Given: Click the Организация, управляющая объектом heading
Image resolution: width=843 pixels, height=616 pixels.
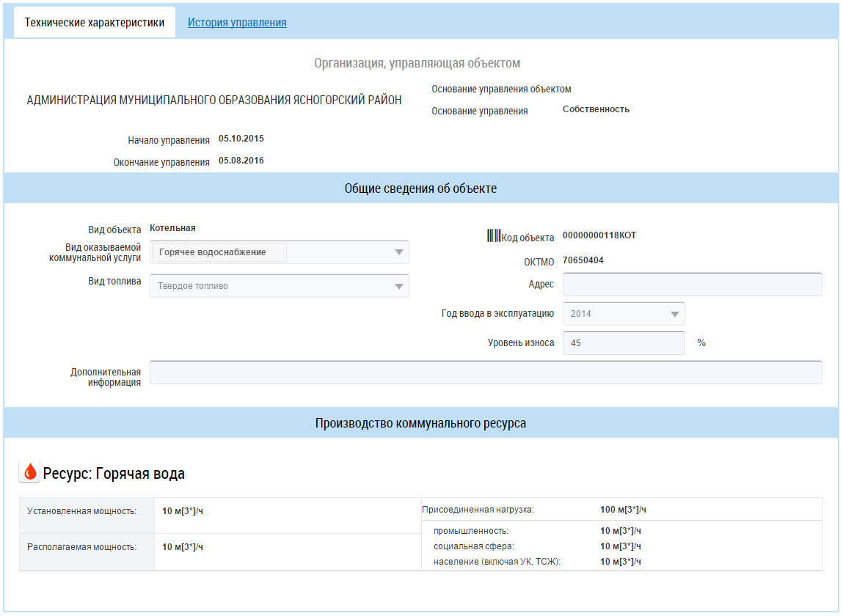Looking at the screenshot, I should point(417,64).
